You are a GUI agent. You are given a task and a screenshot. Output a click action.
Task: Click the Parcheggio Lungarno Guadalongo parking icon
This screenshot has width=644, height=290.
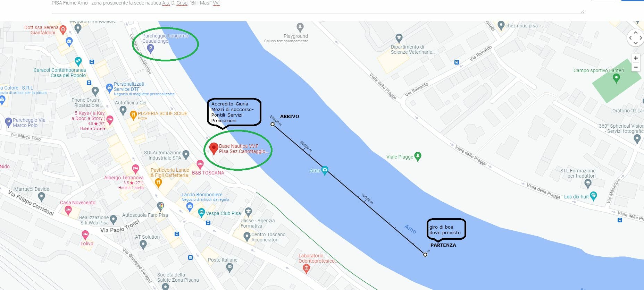[150, 49]
